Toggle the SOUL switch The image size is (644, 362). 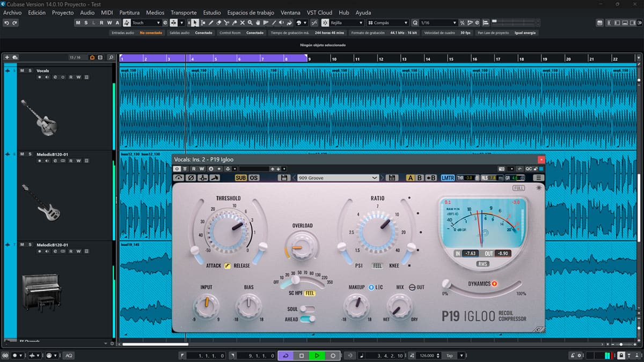(x=308, y=309)
